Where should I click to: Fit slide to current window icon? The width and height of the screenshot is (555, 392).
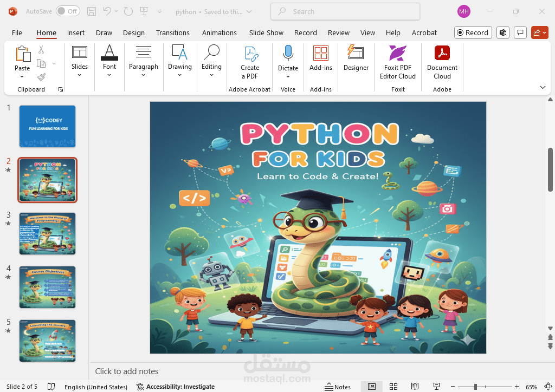[x=548, y=387]
